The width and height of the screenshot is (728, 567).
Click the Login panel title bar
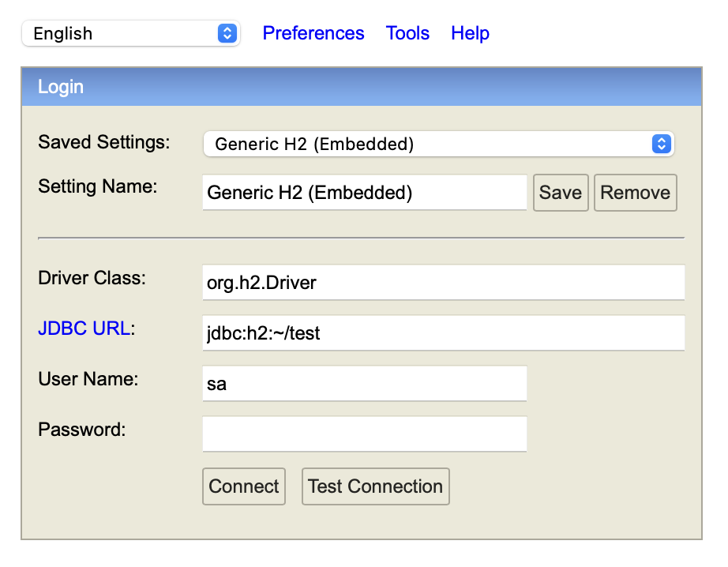coord(361,87)
